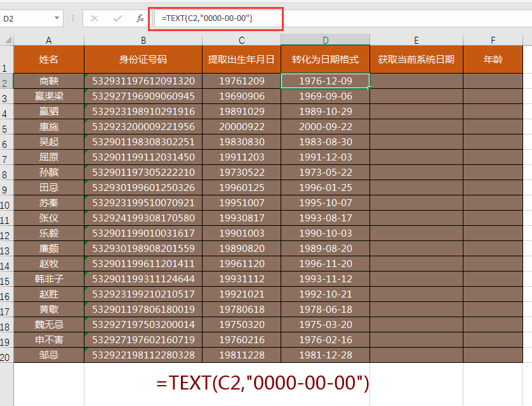Click name cell 吴起

(x=49, y=142)
